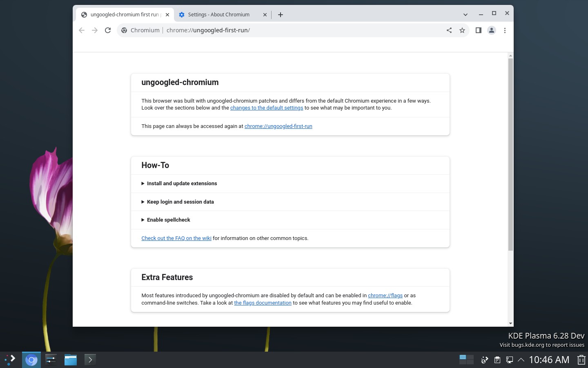This screenshot has height=368, width=588.
Task: Open the chrome://flags link
Action: pyautogui.click(x=385, y=296)
